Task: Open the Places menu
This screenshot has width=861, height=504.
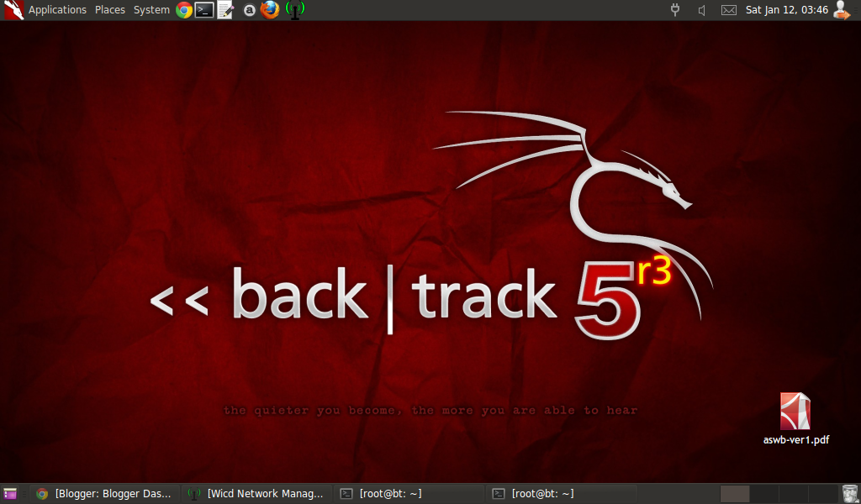Action: (x=110, y=10)
